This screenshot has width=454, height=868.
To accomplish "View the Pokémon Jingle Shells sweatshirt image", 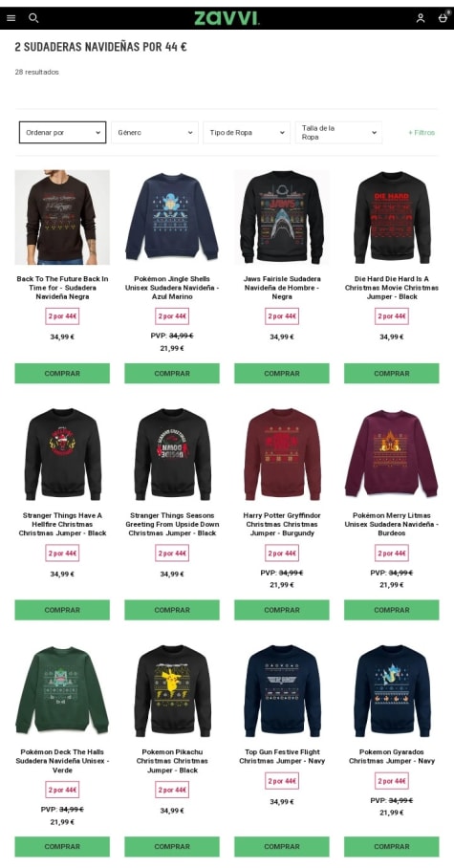I will [x=172, y=217].
